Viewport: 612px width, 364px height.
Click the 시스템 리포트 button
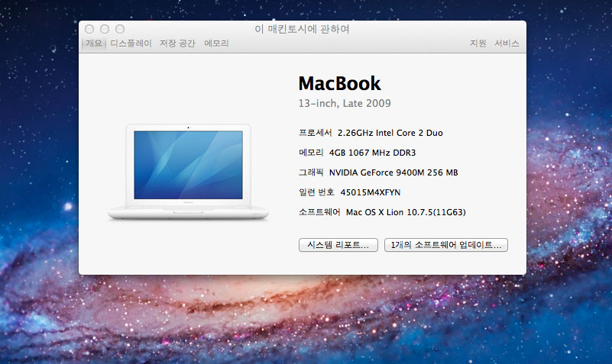[338, 245]
